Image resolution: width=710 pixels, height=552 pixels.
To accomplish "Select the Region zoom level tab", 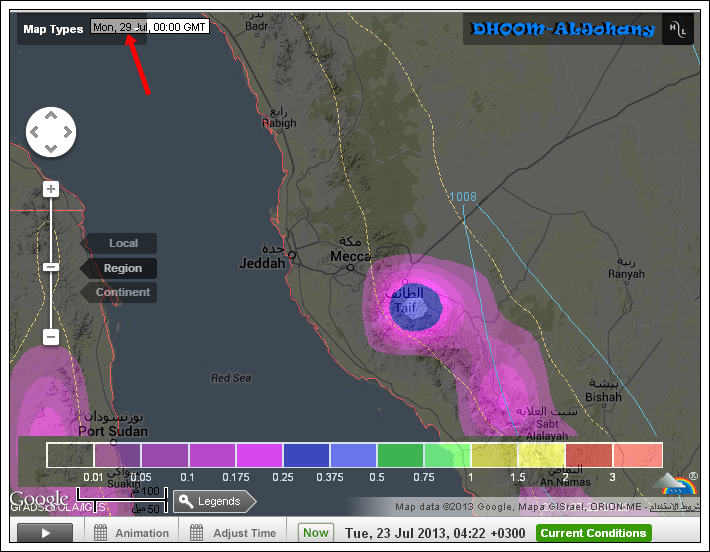I will [119, 268].
